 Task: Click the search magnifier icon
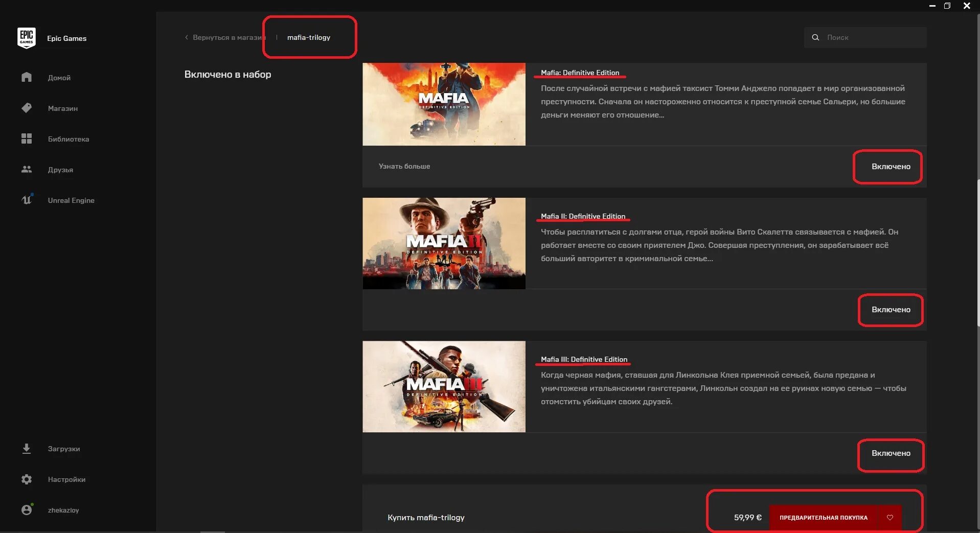tap(815, 37)
